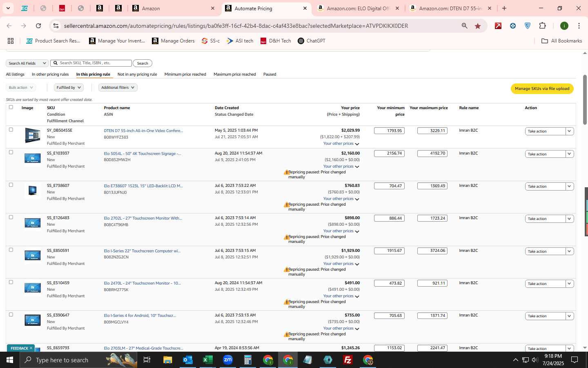Screen dimensions: 588x368
Task: Open Manage Orders bookmark
Action: (173, 41)
